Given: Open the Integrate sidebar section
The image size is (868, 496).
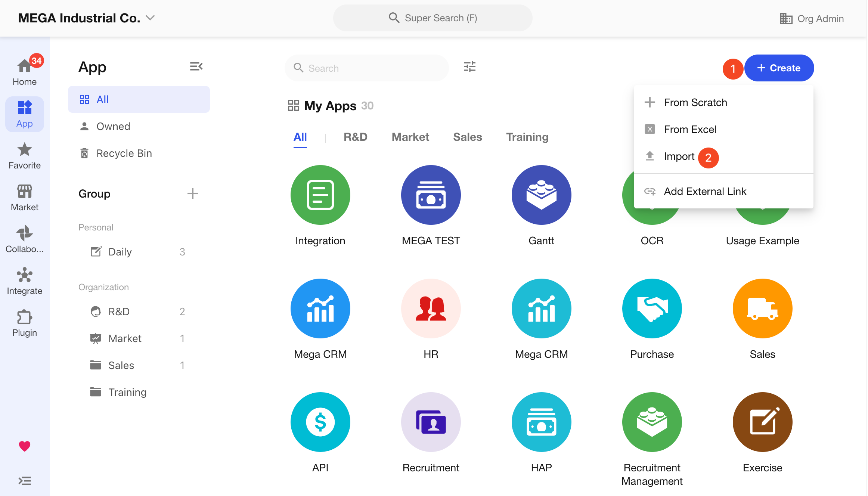Looking at the screenshot, I should click(x=25, y=281).
